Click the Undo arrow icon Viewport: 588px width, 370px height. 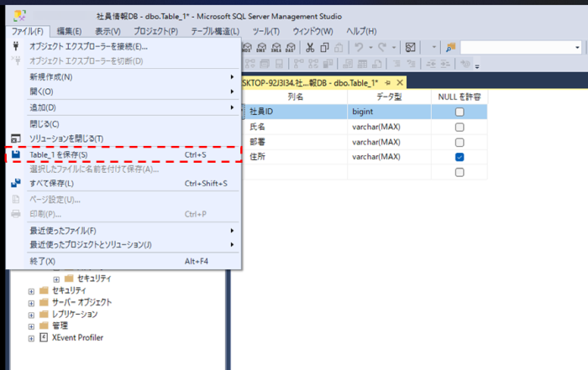tap(359, 47)
